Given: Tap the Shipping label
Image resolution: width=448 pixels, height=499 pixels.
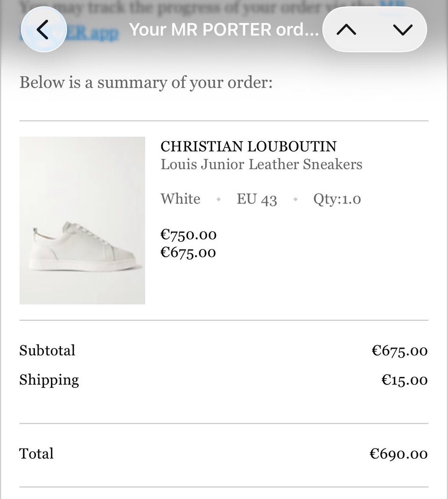Looking at the screenshot, I should point(49,380).
